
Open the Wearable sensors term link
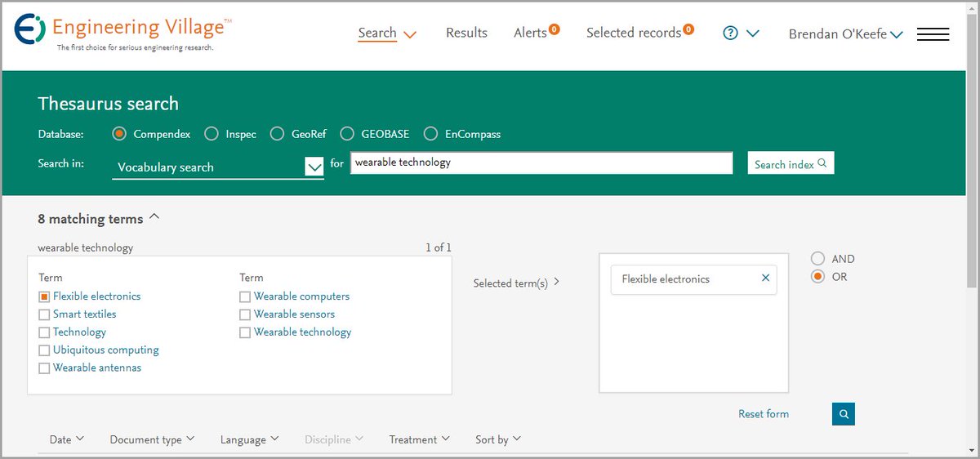(294, 314)
